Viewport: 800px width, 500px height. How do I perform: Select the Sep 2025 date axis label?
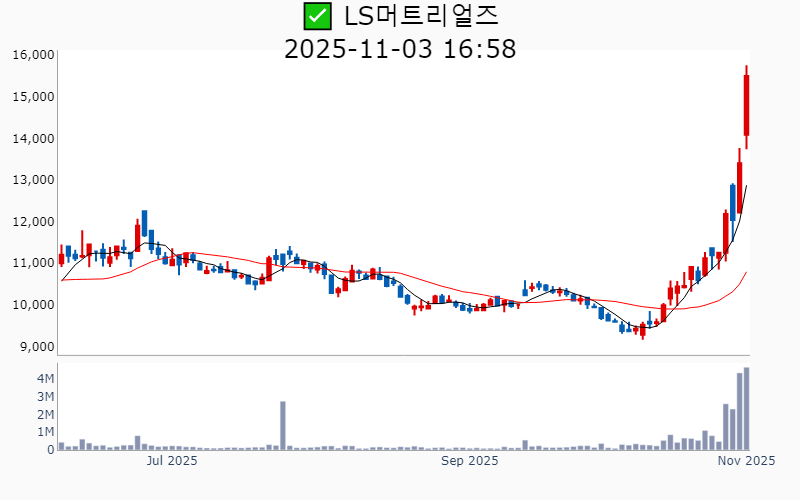pos(469,461)
